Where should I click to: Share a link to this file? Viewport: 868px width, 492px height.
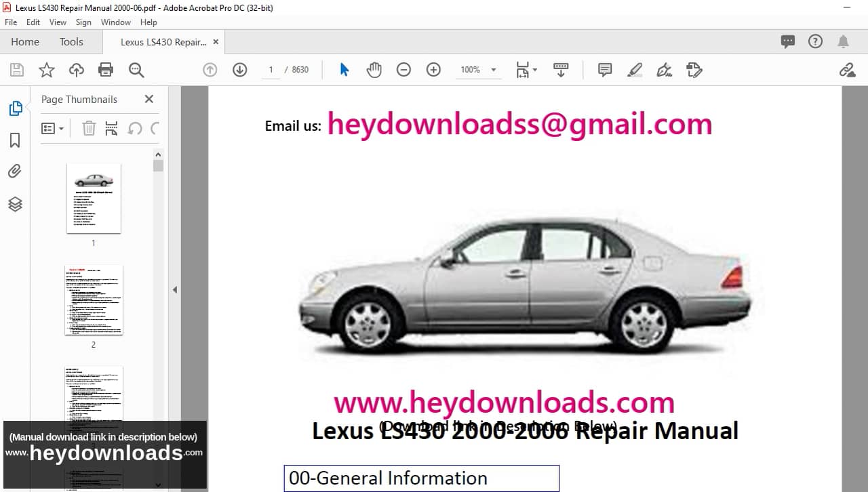pos(847,70)
